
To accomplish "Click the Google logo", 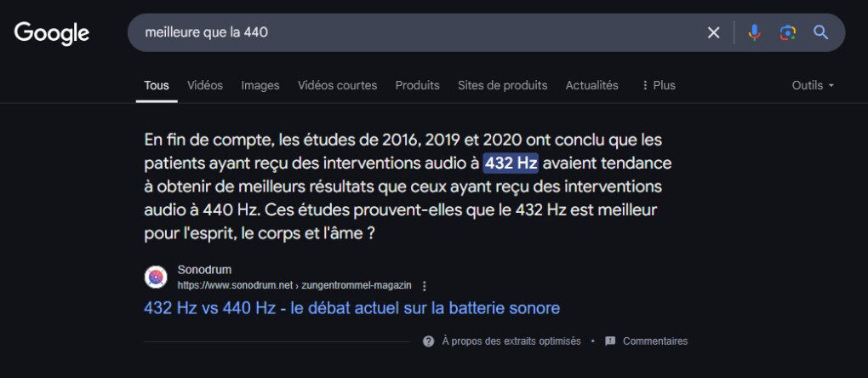I will [x=52, y=32].
